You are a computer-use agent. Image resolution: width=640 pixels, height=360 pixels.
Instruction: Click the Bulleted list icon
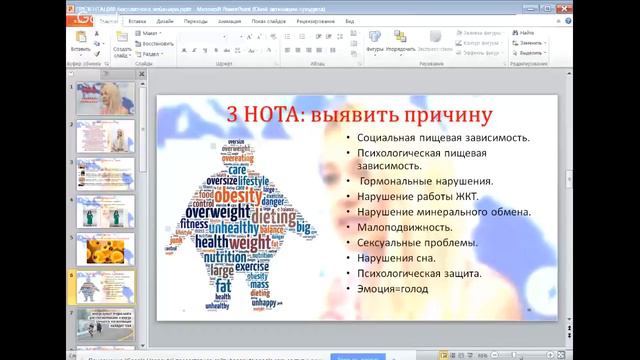[288, 37]
